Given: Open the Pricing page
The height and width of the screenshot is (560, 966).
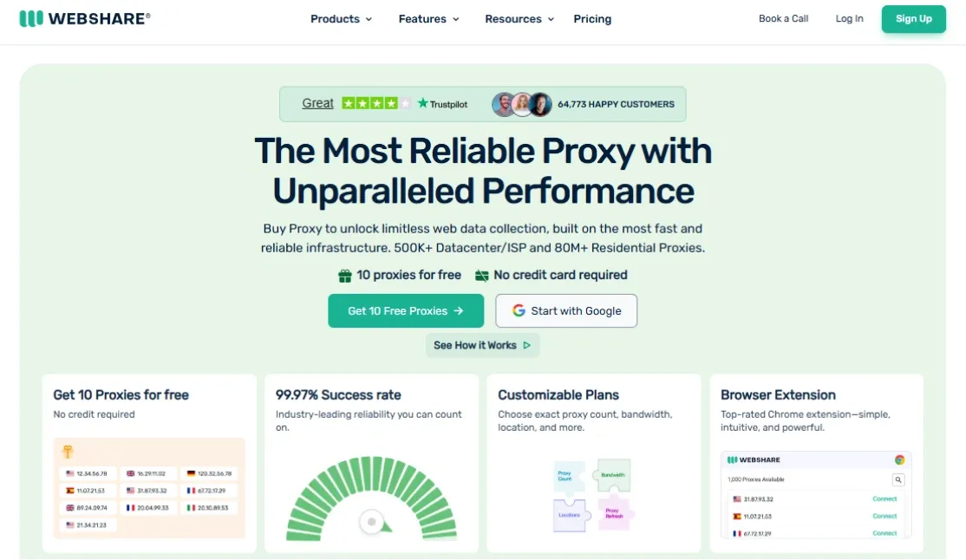Looking at the screenshot, I should coord(592,19).
